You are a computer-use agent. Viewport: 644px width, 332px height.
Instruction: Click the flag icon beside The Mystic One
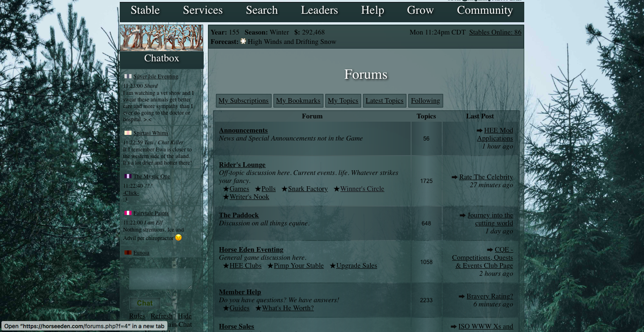point(128,176)
